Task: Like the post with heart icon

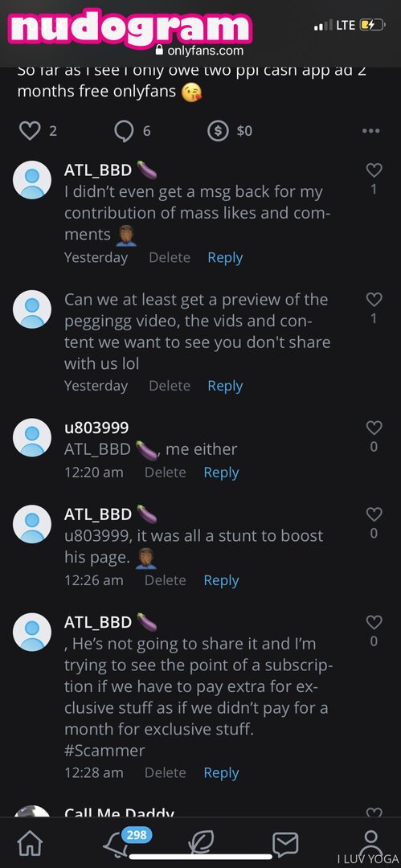Action: point(30,131)
